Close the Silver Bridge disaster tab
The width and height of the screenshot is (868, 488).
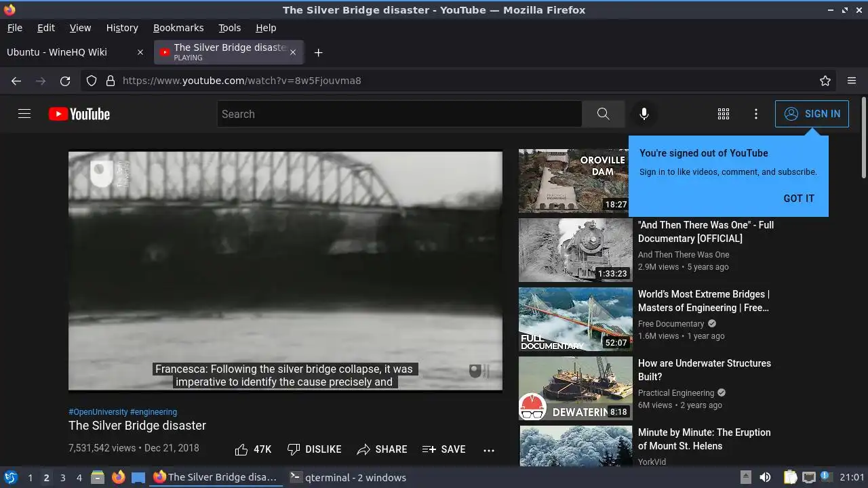click(x=293, y=52)
